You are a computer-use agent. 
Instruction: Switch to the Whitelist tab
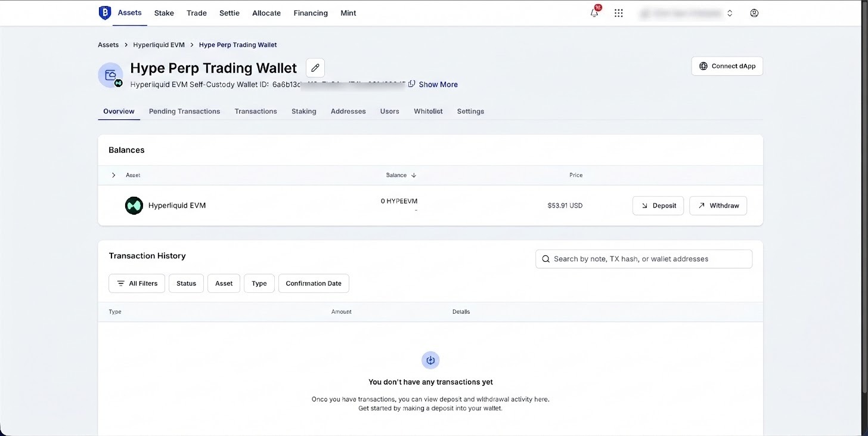click(x=428, y=112)
